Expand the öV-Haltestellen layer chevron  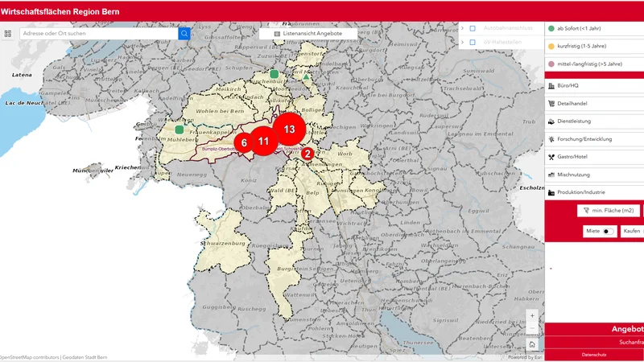coord(462,43)
